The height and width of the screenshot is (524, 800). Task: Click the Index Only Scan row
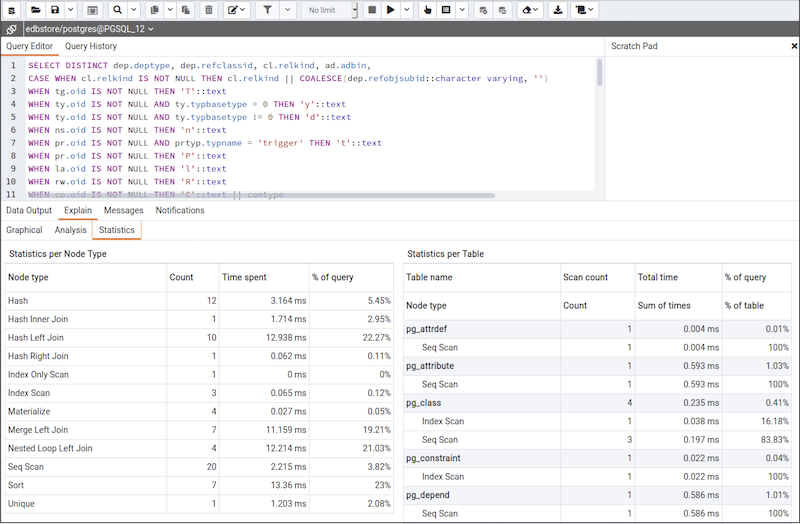click(x=199, y=374)
